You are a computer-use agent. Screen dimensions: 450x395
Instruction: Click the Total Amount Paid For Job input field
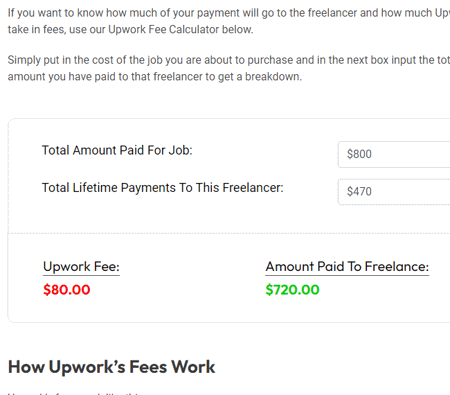[x=394, y=154]
